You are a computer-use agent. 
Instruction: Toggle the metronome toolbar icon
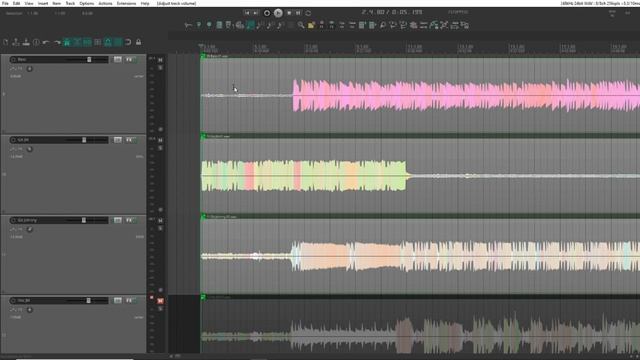pos(67,42)
